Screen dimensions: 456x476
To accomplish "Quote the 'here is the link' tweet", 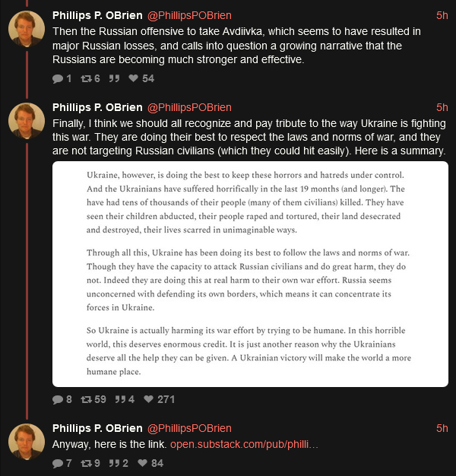I will pyautogui.click(x=114, y=463).
